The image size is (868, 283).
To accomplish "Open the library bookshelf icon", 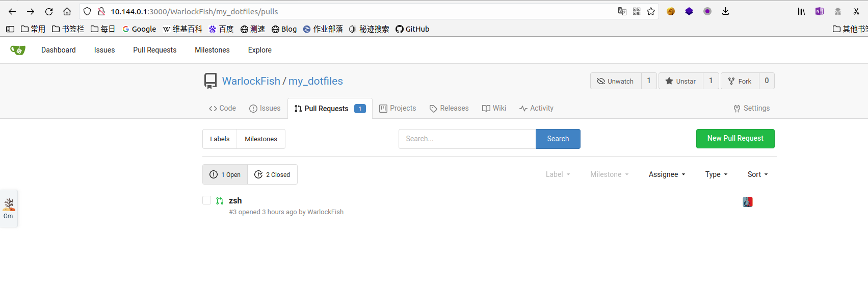I will pyautogui.click(x=801, y=11).
